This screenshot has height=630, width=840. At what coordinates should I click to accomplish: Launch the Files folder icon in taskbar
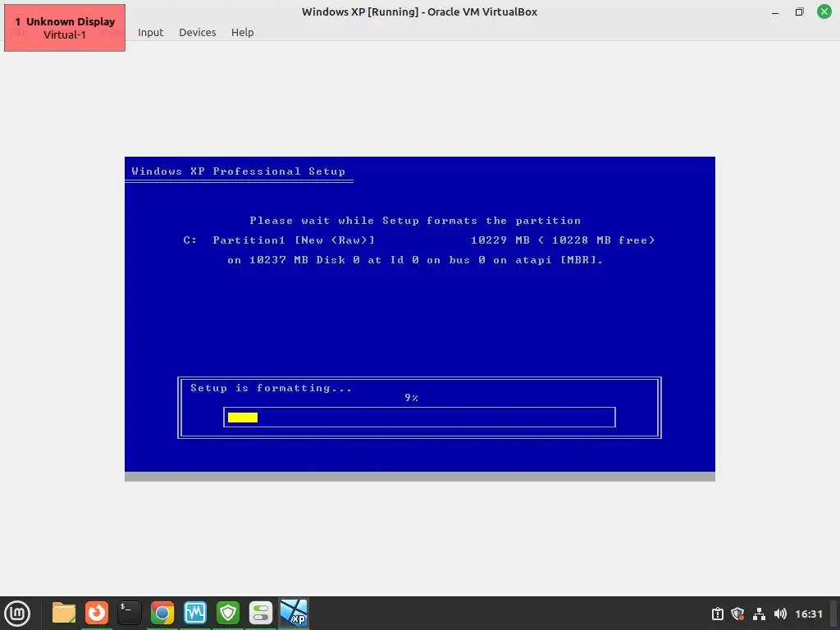click(x=64, y=613)
